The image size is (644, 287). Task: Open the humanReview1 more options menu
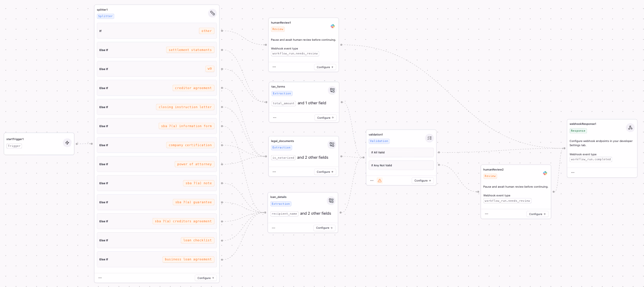274,67
